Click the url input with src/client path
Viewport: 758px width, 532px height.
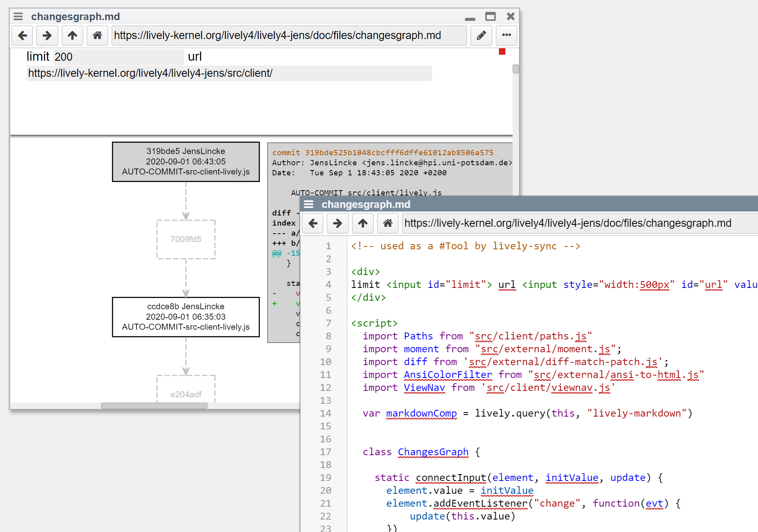point(229,74)
